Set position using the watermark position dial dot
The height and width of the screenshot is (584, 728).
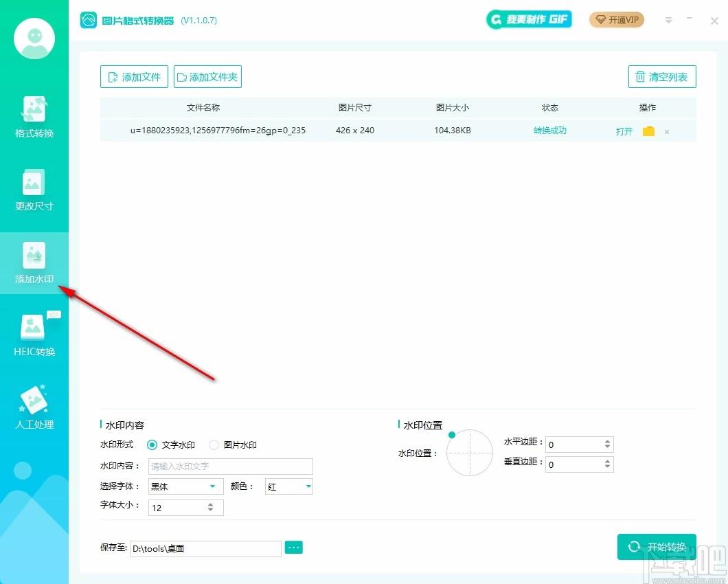click(452, 435)
